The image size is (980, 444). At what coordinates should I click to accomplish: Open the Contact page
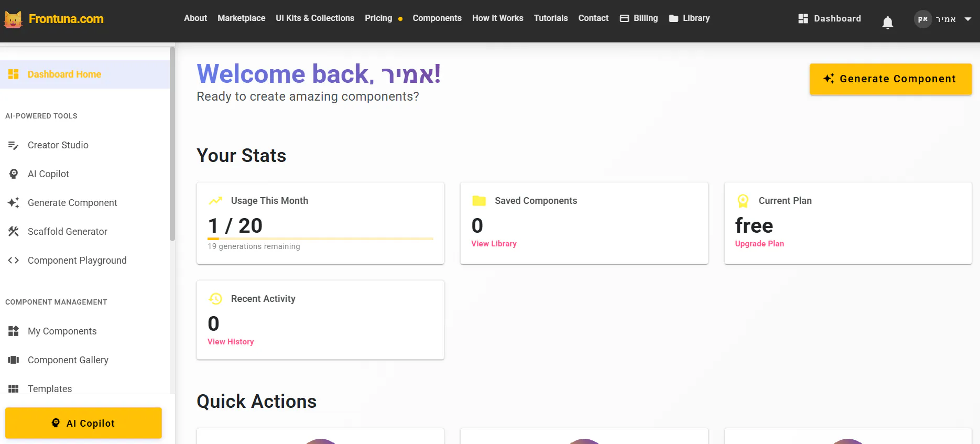click(x=593, y=18)
